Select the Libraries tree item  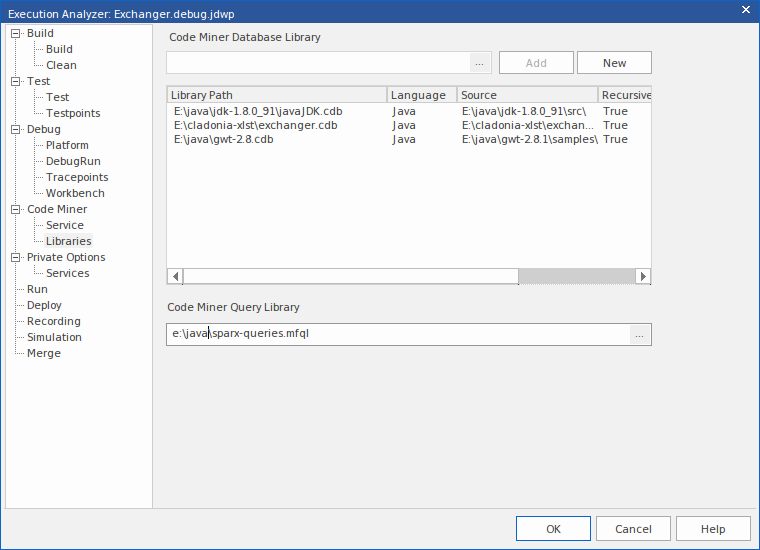[x=68, y=241]
